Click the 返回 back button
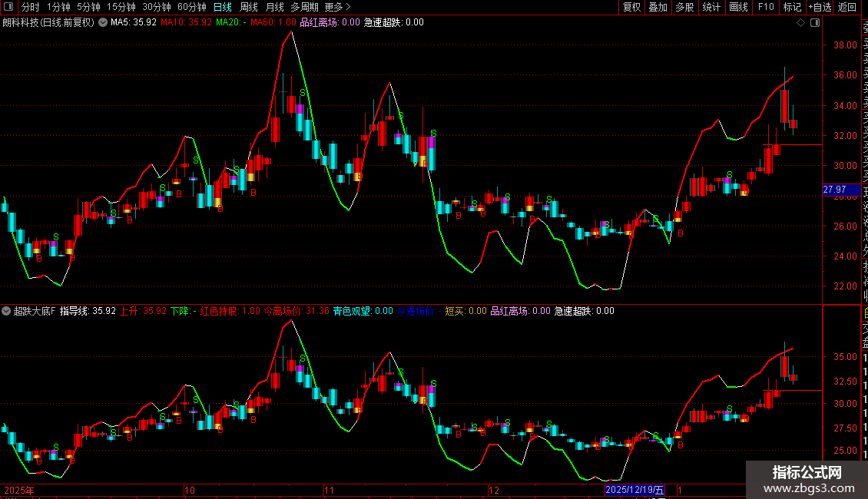The height and width of the screenshot is (499, 868). tap(847, 7)
